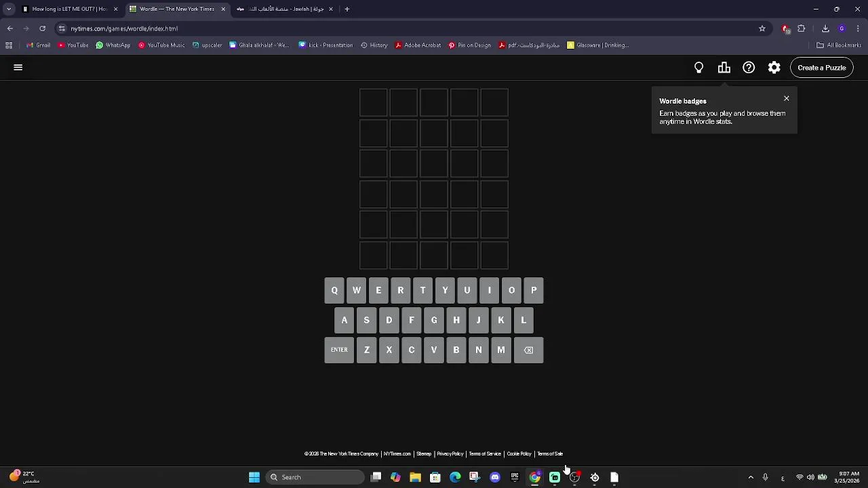This screenshot has width=868, height=488.
Task: Open Wordle settings gear
Action: pyautogui.click(x=774, y=68)
